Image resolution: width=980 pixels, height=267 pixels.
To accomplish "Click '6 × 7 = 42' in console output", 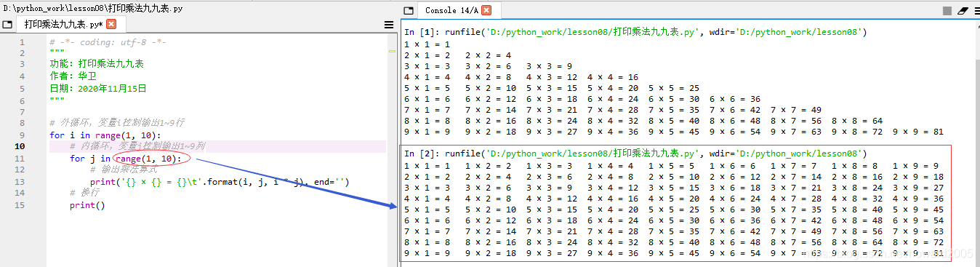I will 796,220.
